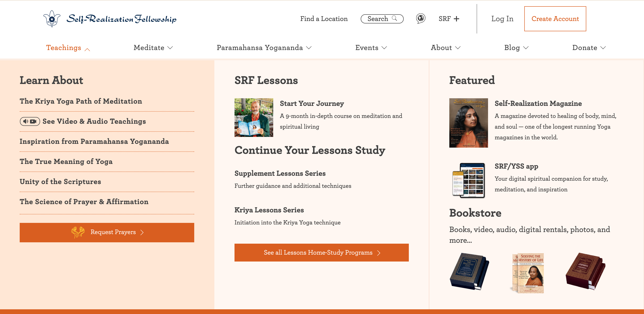Expand the Meditate dropdown

tap(153, 48)
